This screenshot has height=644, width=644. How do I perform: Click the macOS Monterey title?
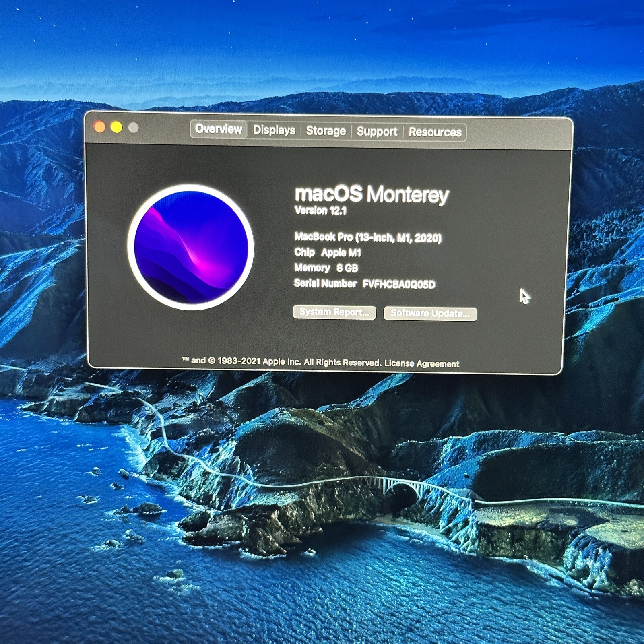click(372, 194)
